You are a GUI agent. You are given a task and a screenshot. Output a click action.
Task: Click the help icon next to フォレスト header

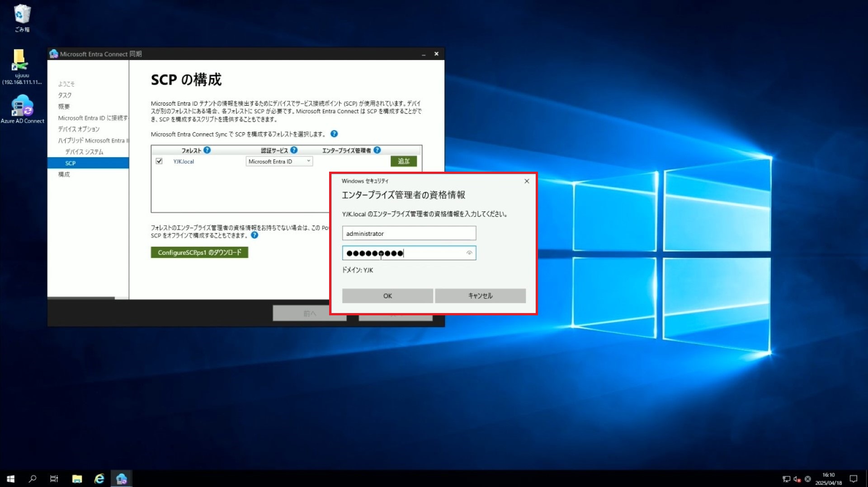pos(207,150)
